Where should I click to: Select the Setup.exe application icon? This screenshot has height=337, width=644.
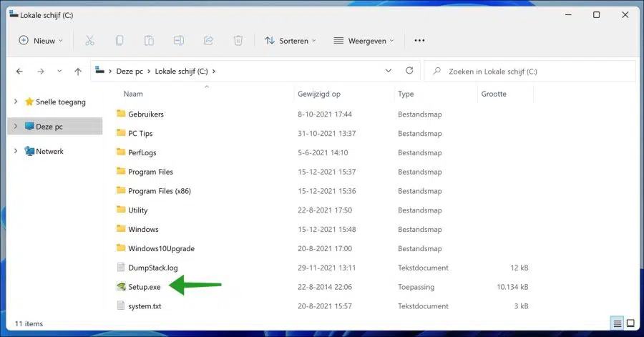tap(121, 286)
